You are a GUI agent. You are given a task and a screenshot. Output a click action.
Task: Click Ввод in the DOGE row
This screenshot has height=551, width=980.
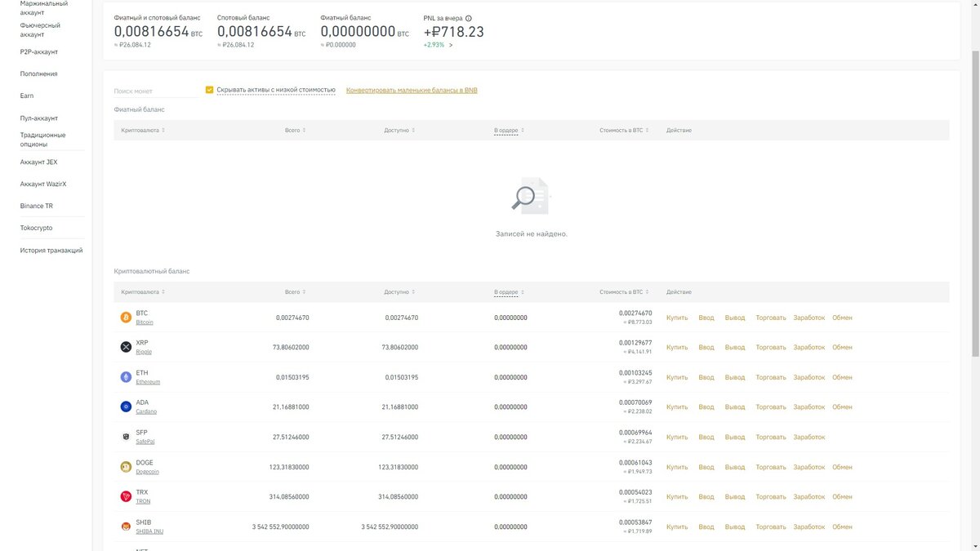pyautogui.click(x=706, y=467)
